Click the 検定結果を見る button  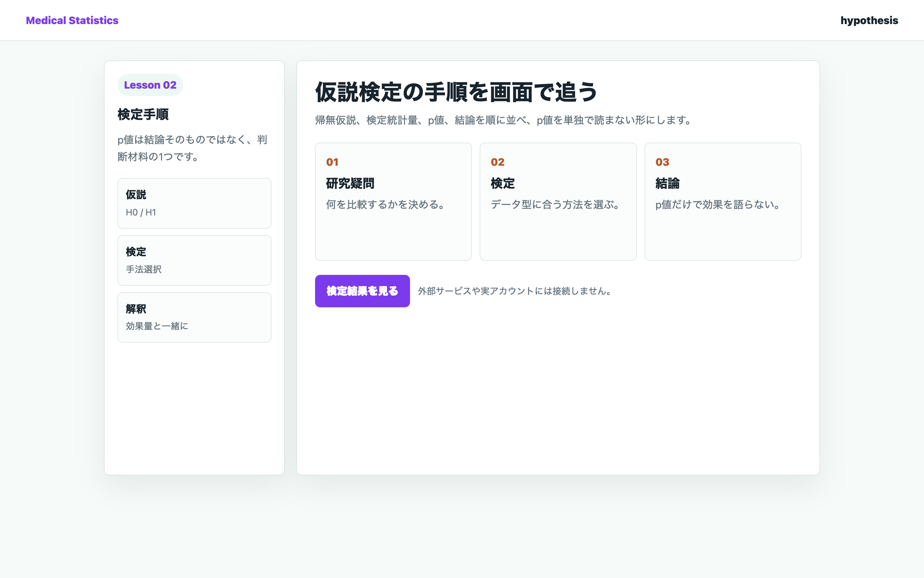(x=362, y=291)
